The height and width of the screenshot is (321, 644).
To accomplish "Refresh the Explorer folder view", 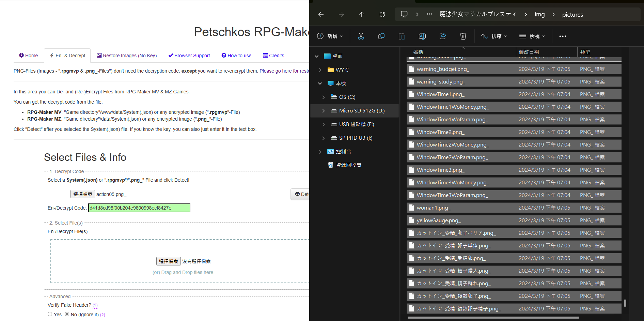I will pyautogui.click(x=382, y=14).
